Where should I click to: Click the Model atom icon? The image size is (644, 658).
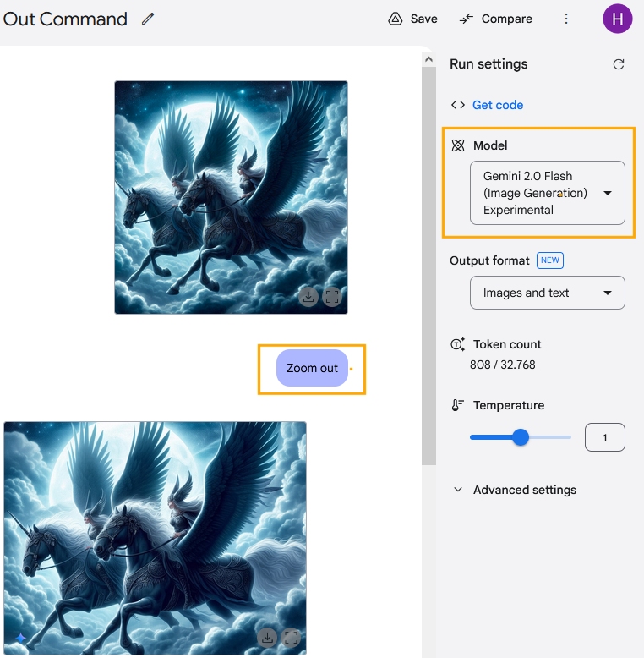click(x=458, y=145)
